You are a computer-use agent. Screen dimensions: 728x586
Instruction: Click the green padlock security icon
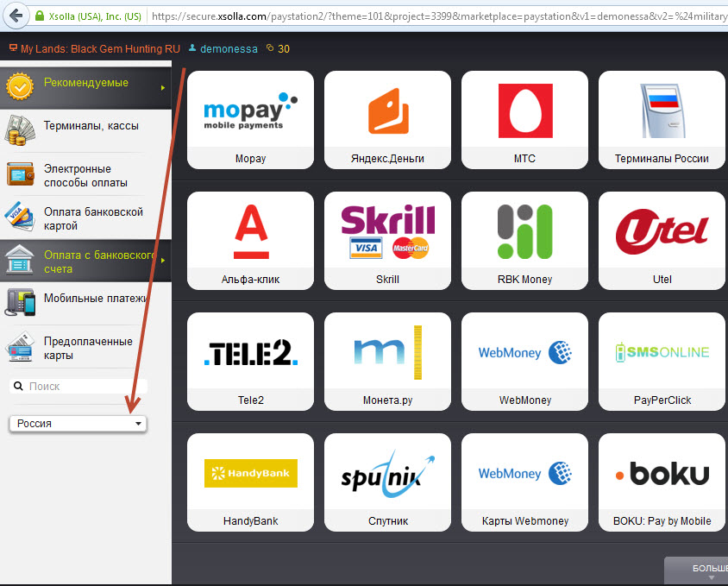coord(40,16)
